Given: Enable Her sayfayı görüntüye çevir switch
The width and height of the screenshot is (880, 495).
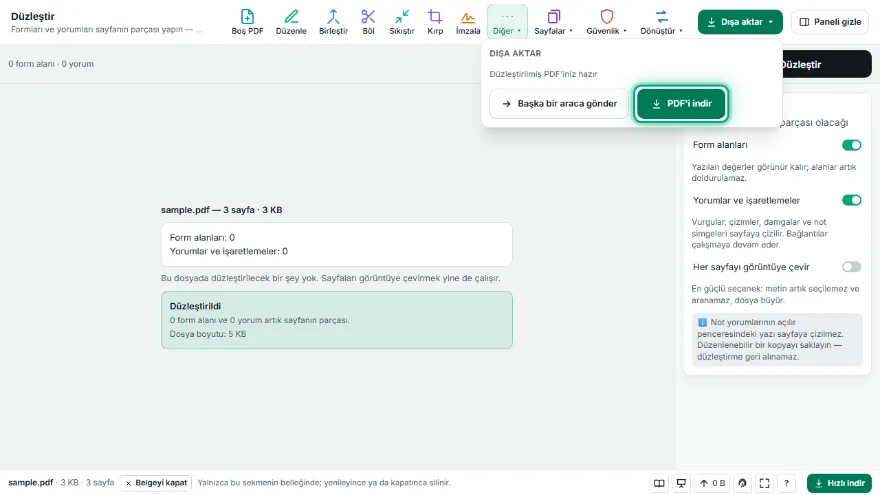Looking at the screenshot, I should coord(851,267).
